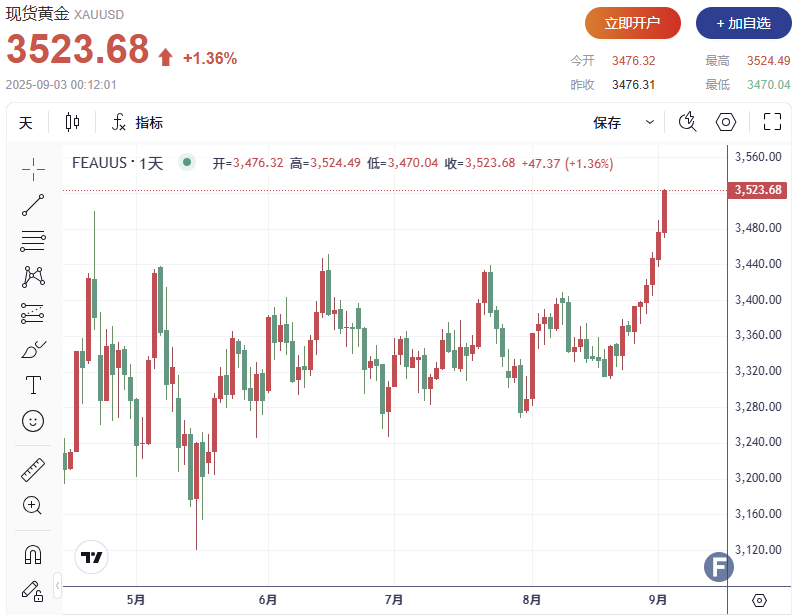The width and height of the screenshot is (795, 615).
Task: Open the Fibonacci retracement tool
Action: 33,240
